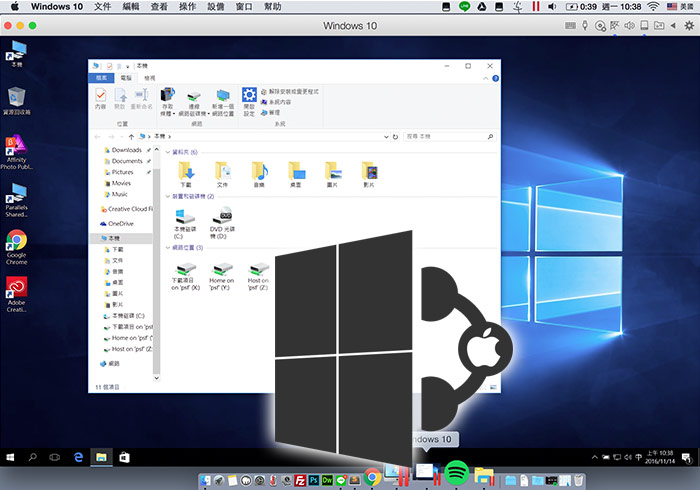Open the quick access toolbar dropdown arrow

click(127, 66)
